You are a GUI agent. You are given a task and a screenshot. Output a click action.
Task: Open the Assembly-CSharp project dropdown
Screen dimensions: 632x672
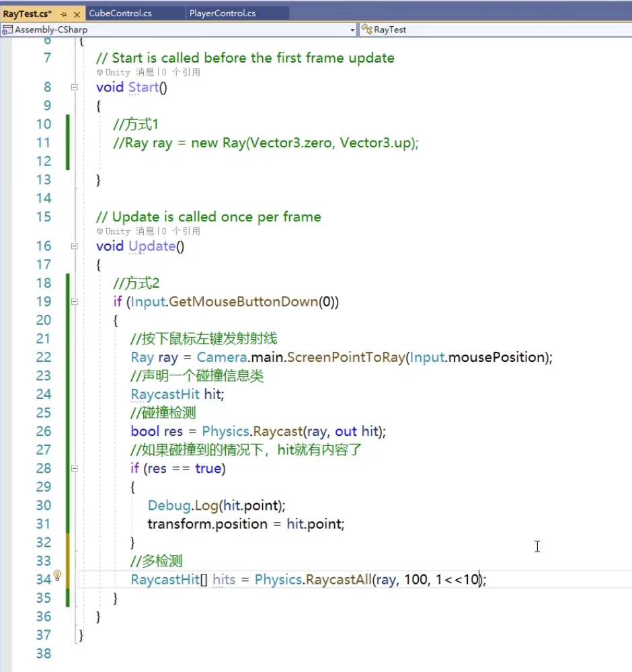point(352,30)
